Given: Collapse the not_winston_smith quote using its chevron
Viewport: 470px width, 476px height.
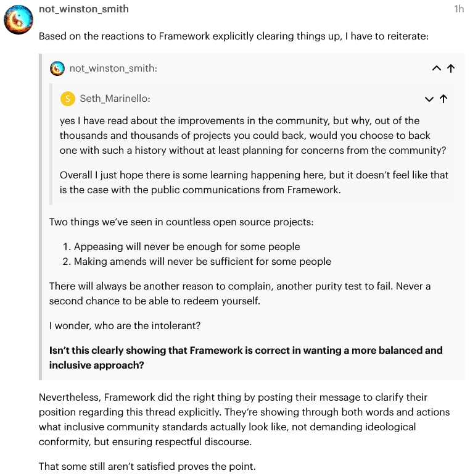Looking at the screenshot, I should point(436,69).
